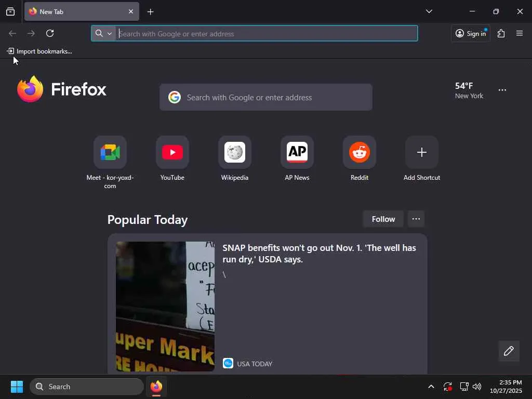Open a new tab with plus button
The width and height of the screenshot is (532, 399).
pos(150,12)
